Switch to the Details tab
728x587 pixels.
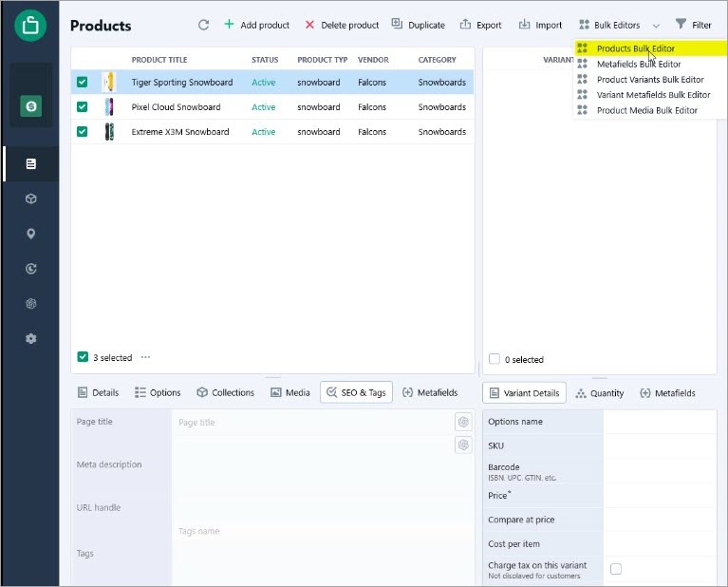98,392
